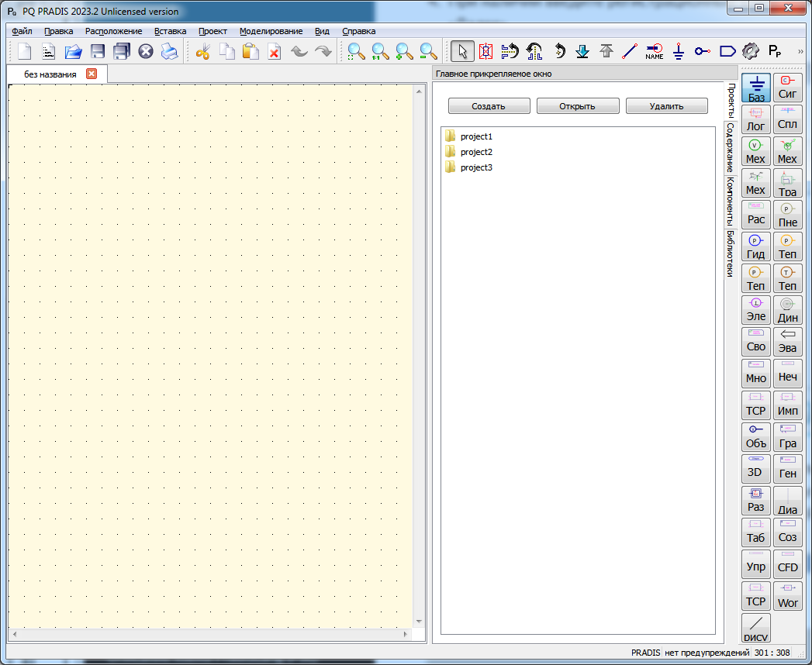Viewport: 812px width, 665px height.
Task: Select the red wire drawing tool
Action: click(630, 52)
